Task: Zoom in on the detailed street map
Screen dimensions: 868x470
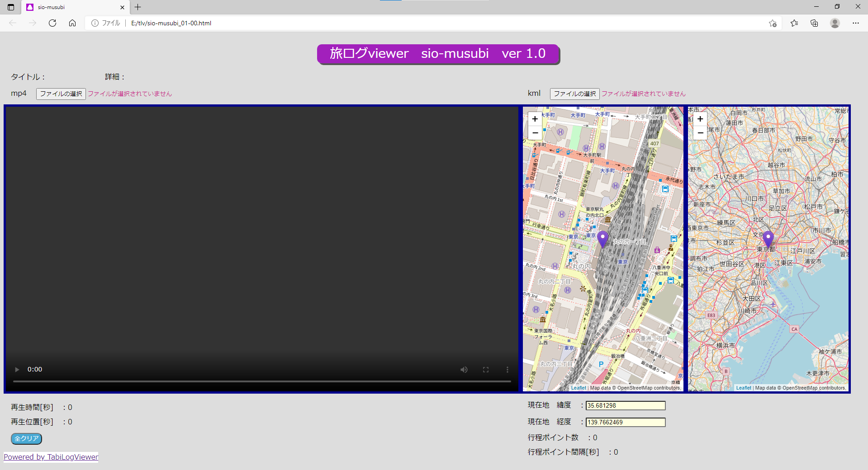Action: pyautogui.click(x=535, y=119)
